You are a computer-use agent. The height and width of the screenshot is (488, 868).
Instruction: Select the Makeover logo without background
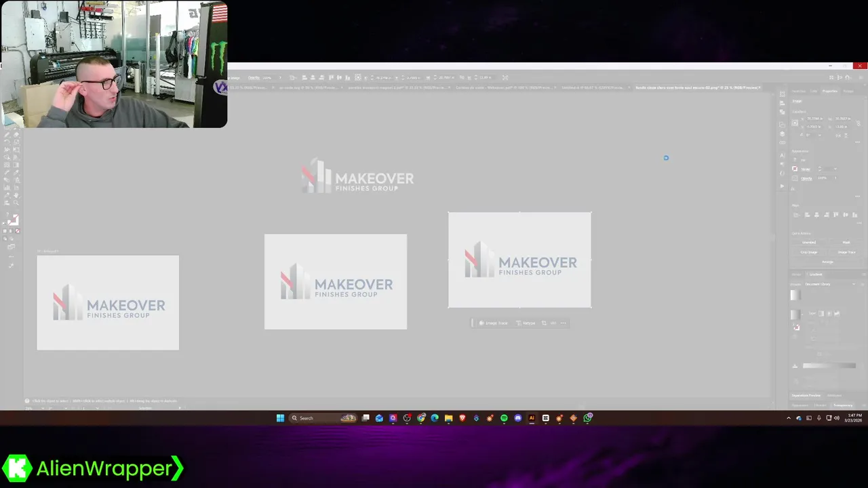point(357,177)
